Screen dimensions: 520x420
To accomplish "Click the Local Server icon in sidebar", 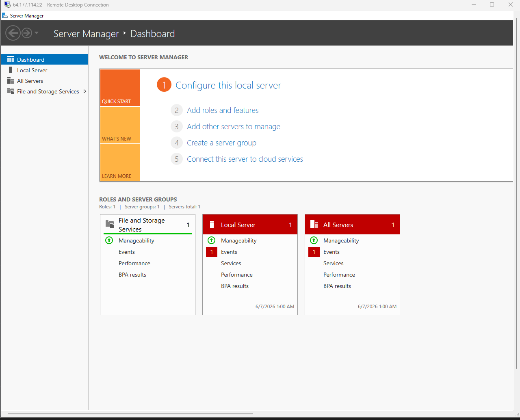I will pyautogui.click(x=11, y=70).
